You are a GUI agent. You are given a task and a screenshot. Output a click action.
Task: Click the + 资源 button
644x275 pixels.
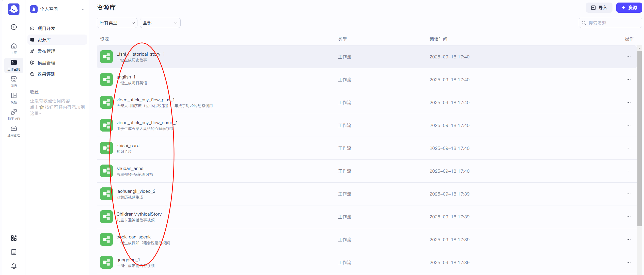click(629, 8)
